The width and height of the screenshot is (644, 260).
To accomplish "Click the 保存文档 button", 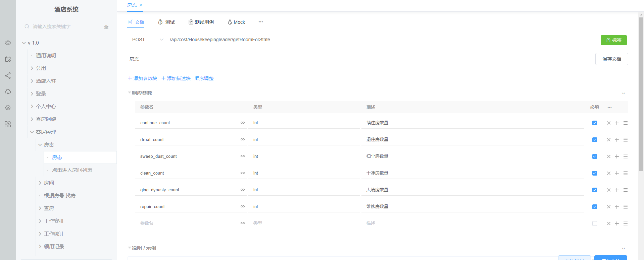I will click(x=611, y=59).
